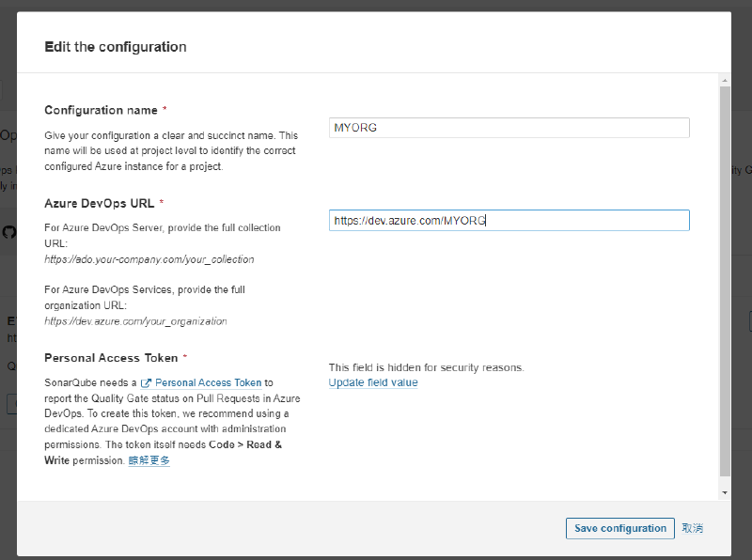Click the Update field value link
Viewport: 752px width, 560px height.
click(x=373, y=382)
